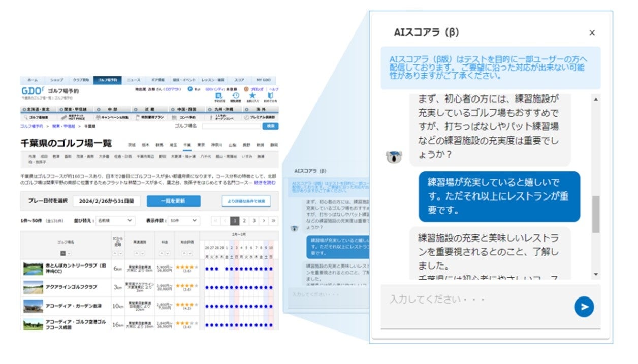Open the ホーム navigation tab
The width and height of the screenshot is (638, 364).
pyautogui.click(x=33, y=80)
